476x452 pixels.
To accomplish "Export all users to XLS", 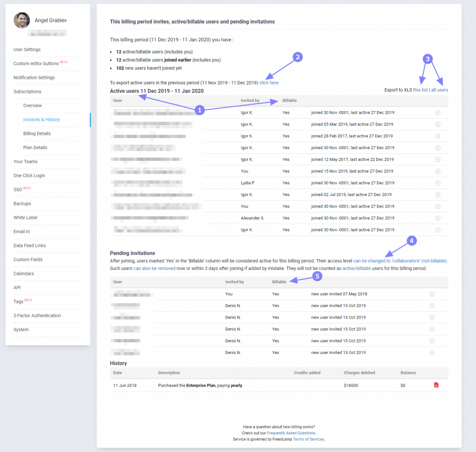I will coord(439,90).
